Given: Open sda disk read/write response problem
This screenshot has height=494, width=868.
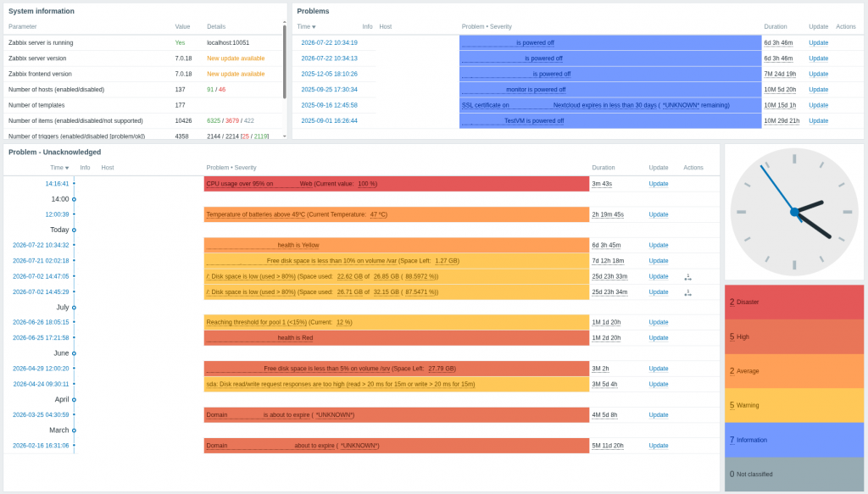Looking at the screenshot, I should [x=341, y=384].
